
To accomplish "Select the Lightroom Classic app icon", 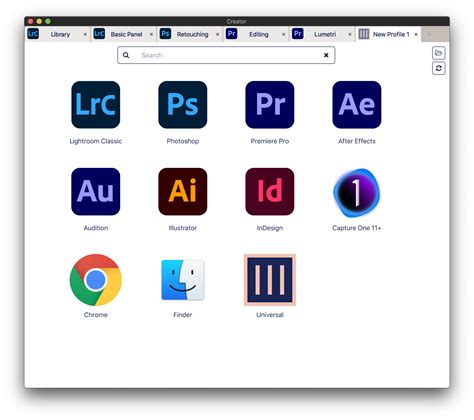I will pyautogui.click(x=96, y=105).
